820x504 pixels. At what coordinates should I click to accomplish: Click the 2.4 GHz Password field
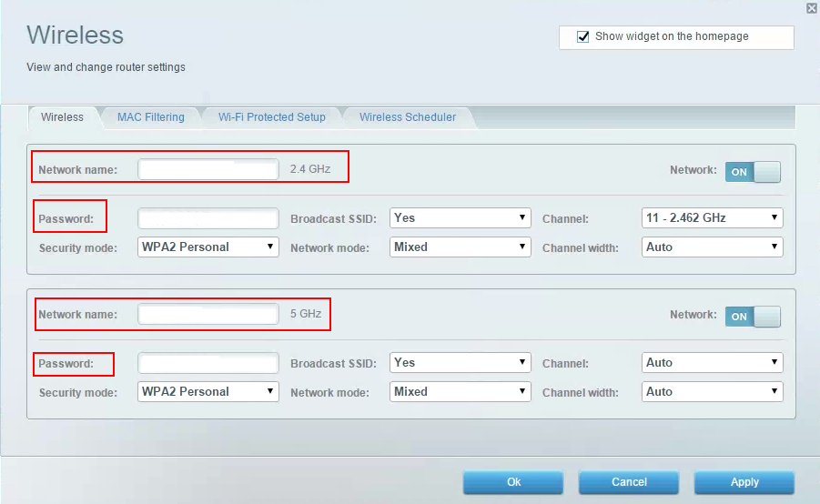(208, 218)
